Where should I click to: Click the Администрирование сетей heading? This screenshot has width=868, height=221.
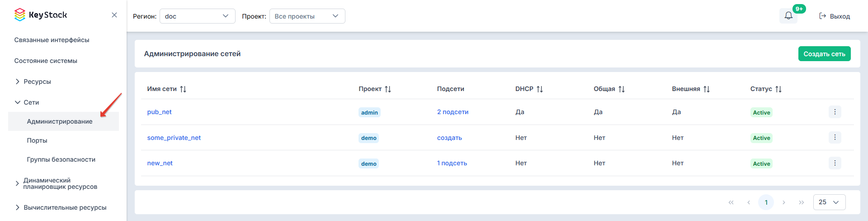(x=192, y=53)
